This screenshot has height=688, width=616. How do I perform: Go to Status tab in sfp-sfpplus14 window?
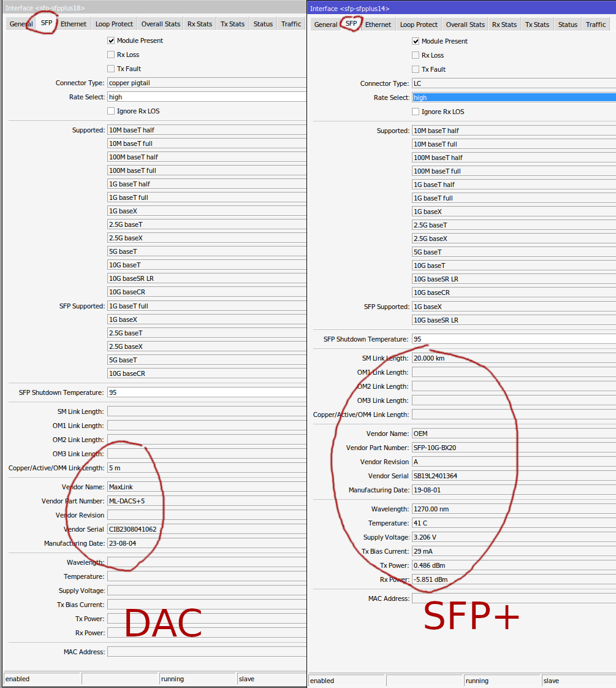click(x=568, y=25)
